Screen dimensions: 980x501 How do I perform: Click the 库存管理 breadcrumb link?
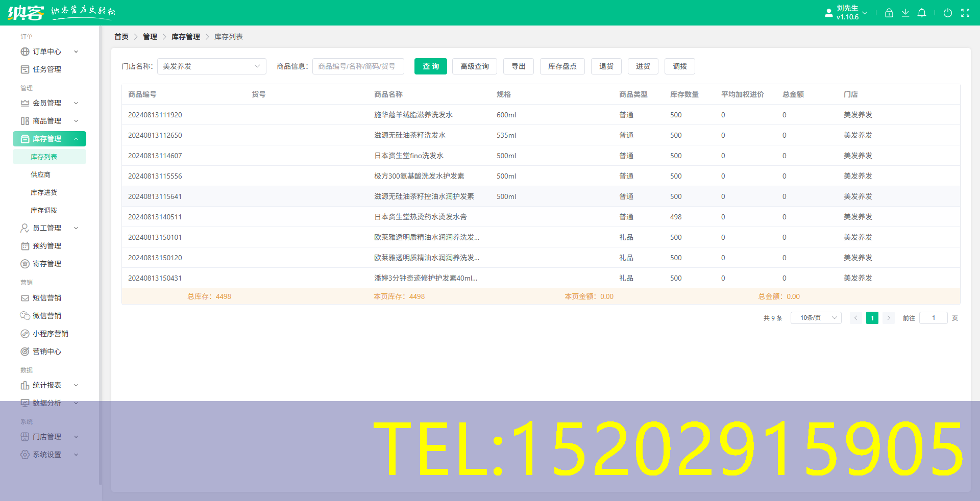[x=186, y=37]
